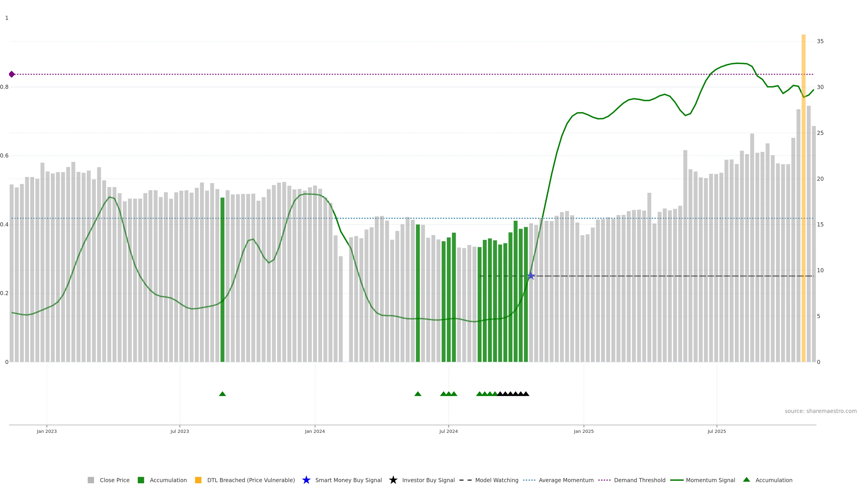
Task: Click the orange DTL Breached swatch in legend
Action: pyautogui.click(x=198, y=480)
